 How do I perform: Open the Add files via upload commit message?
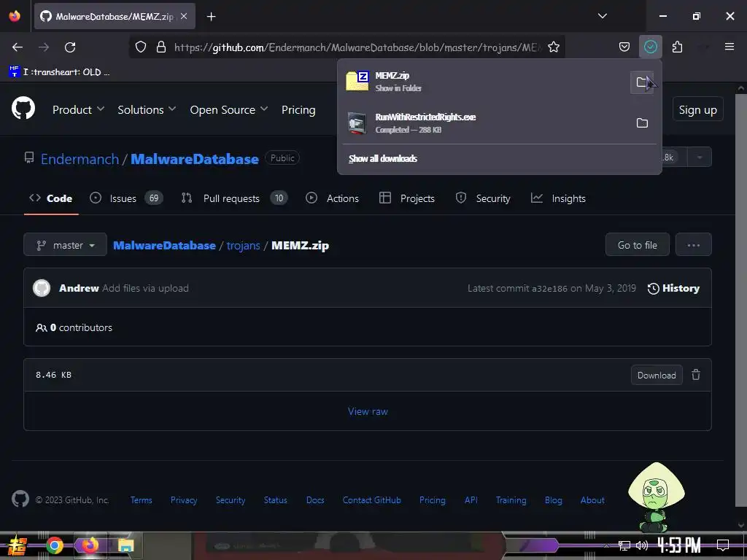point(145,288)
